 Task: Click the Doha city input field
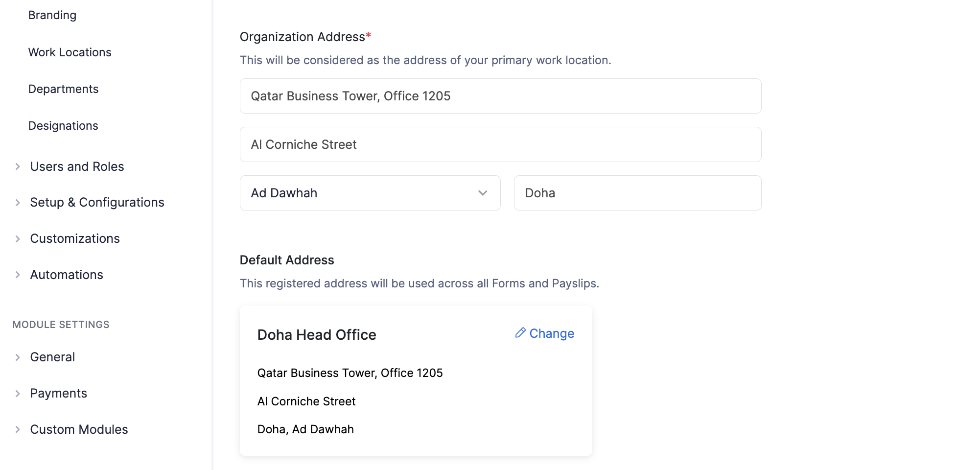pos(637,193)
